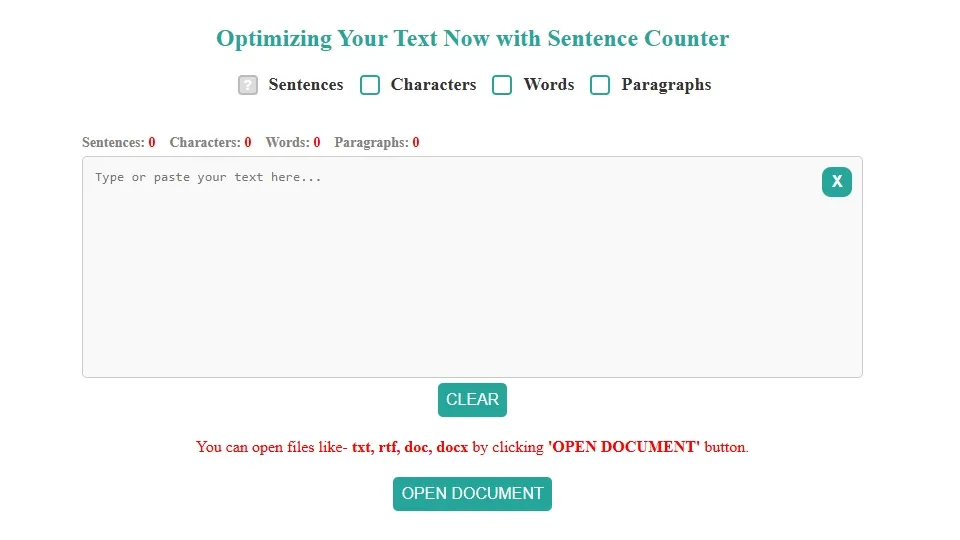This screenshot has width=960, height=540.
Task: Click the 'Optimizing Your Text Now' heading
Action: tap(472, 39)
